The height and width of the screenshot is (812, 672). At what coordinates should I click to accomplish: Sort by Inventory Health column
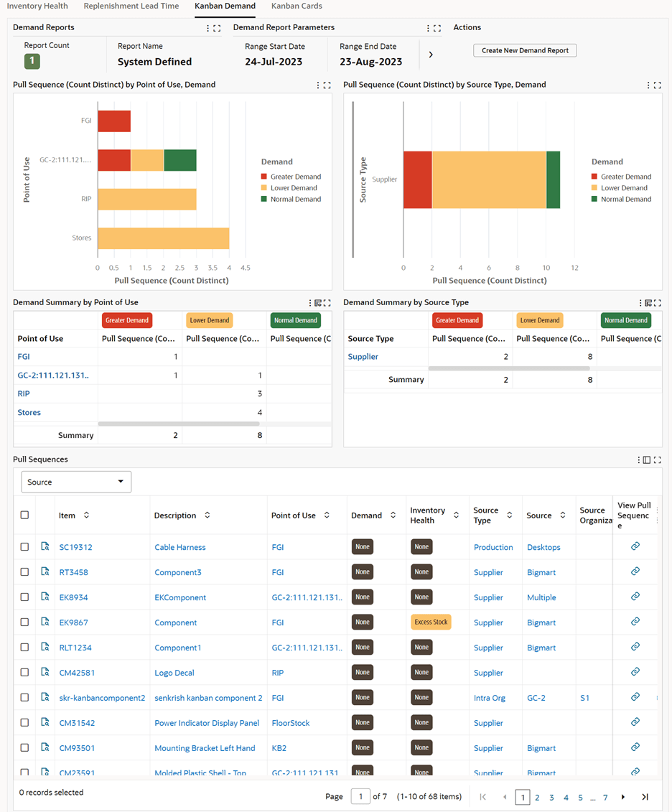point(456,515)
